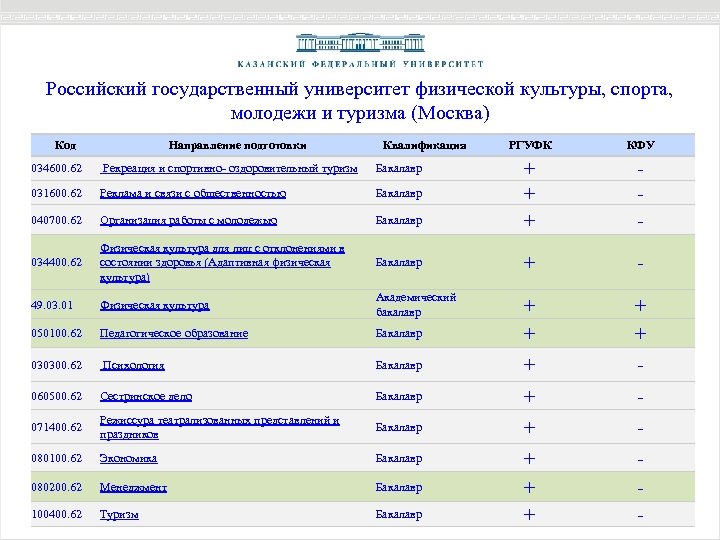720x540 pixels.
Task: Select code 100400.62 cell
Action: point(57,514)
